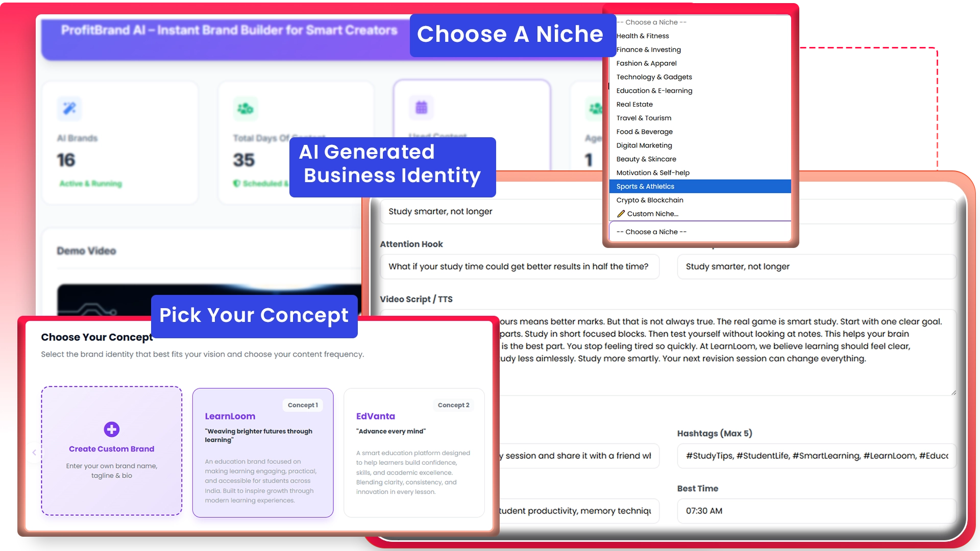Select Education & E-learning niche
The height and width of the screenshot is (551, 980).
click(654, 90)
